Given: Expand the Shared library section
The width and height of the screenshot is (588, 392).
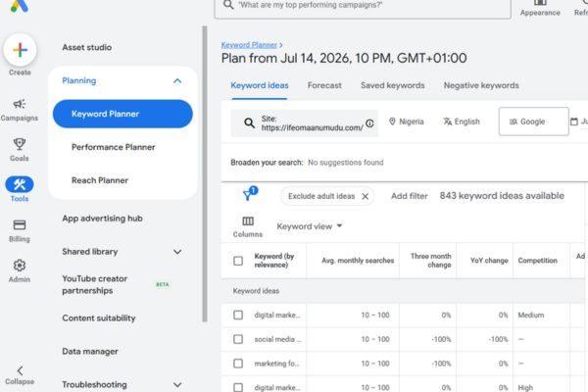Looking at the screenshot, I should click(x=177, y=252).
